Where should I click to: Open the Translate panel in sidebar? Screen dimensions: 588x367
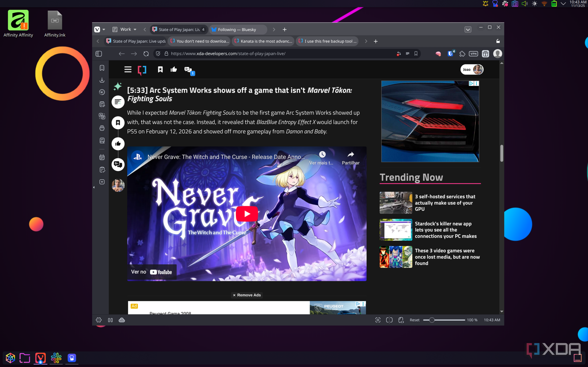[102, 116]
